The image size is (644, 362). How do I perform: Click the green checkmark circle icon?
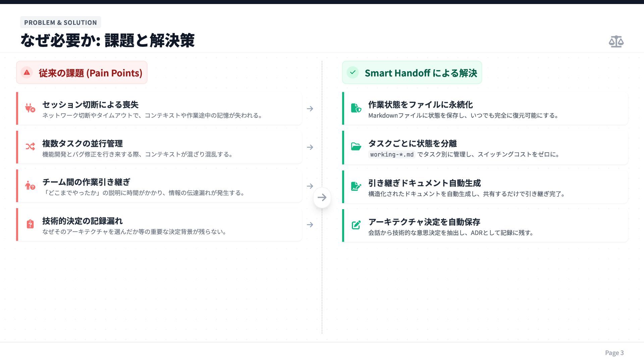pyautogui.click(x=353, y=72)
